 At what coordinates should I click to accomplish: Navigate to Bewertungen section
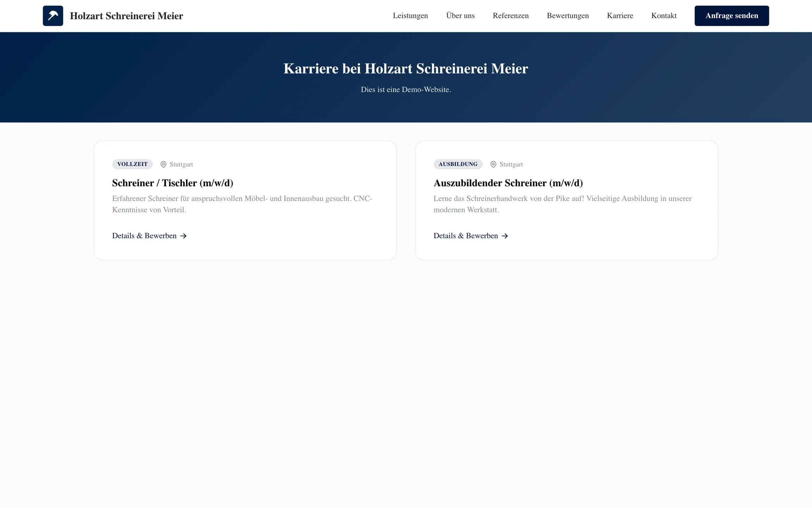(568, 16)
